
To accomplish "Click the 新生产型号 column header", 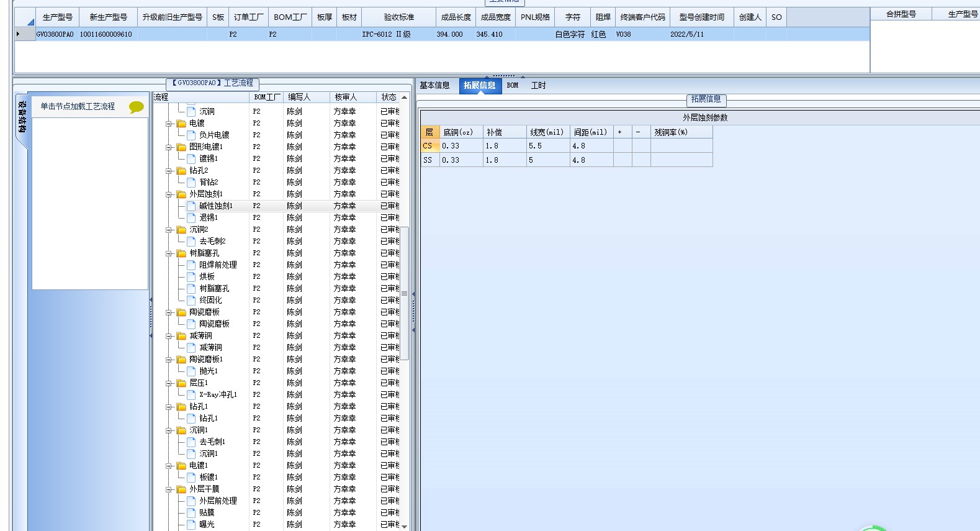I will pyautogui.click(x=108, y=17).
